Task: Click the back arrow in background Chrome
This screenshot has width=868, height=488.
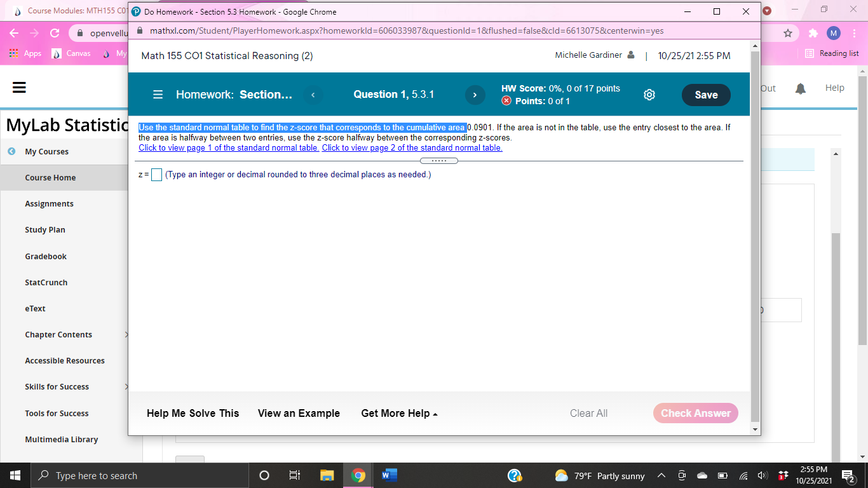Action: (x=14, y=32)
